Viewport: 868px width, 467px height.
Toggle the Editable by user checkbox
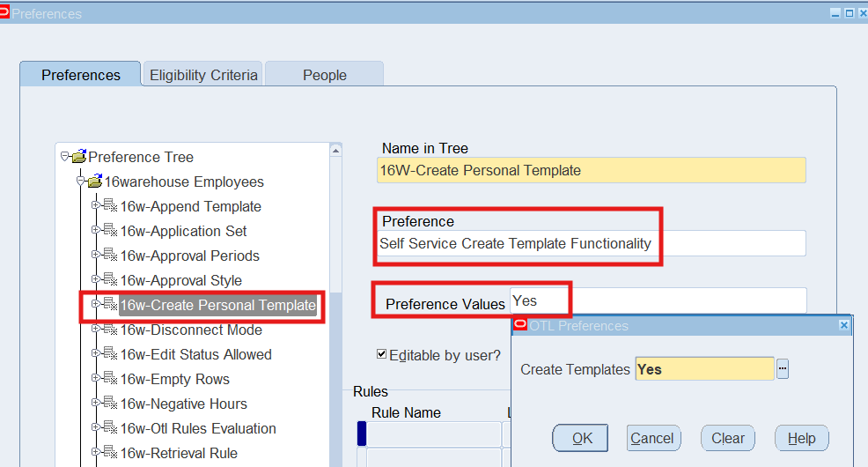pos(381,354)
